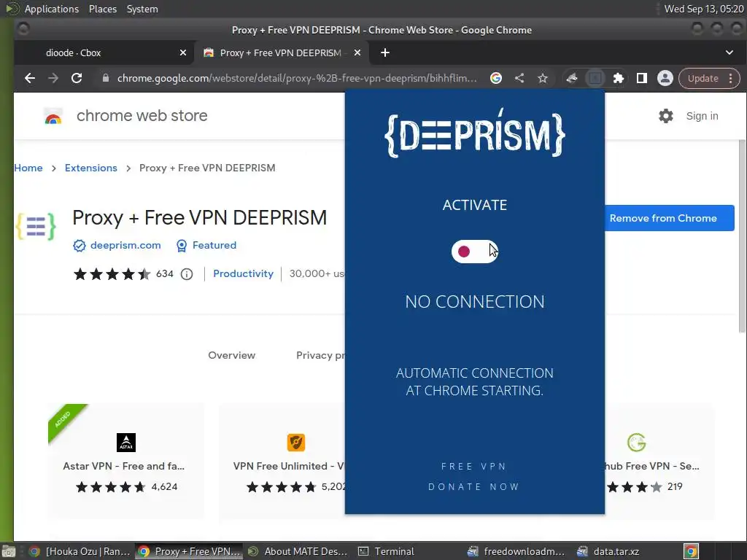Click the Google icon in address bar

(x=496, y=78)
